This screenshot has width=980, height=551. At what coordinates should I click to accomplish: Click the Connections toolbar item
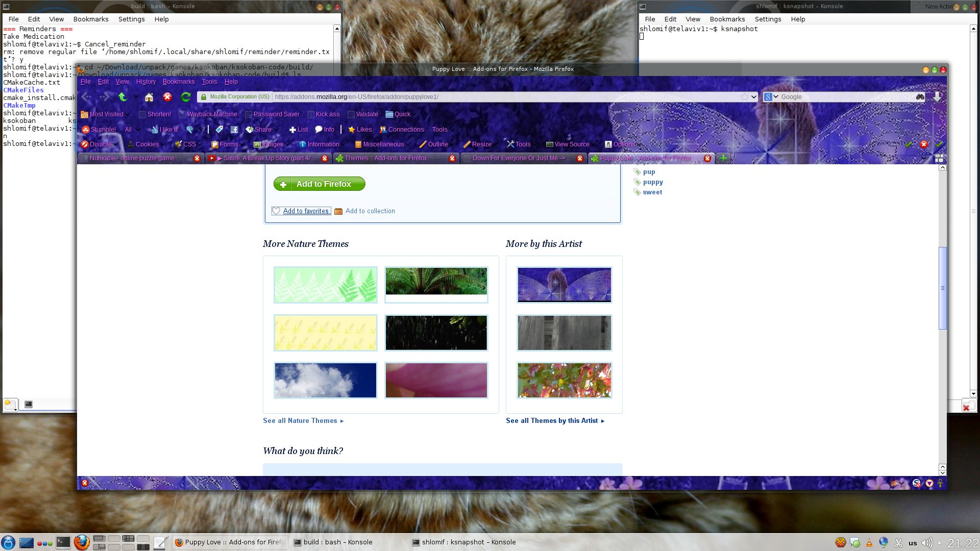402,130
